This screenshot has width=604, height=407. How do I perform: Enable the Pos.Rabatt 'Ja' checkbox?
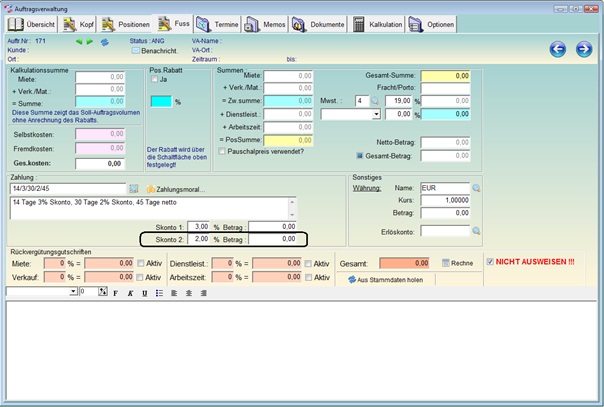pyautogui.click(x=155, y=79)
